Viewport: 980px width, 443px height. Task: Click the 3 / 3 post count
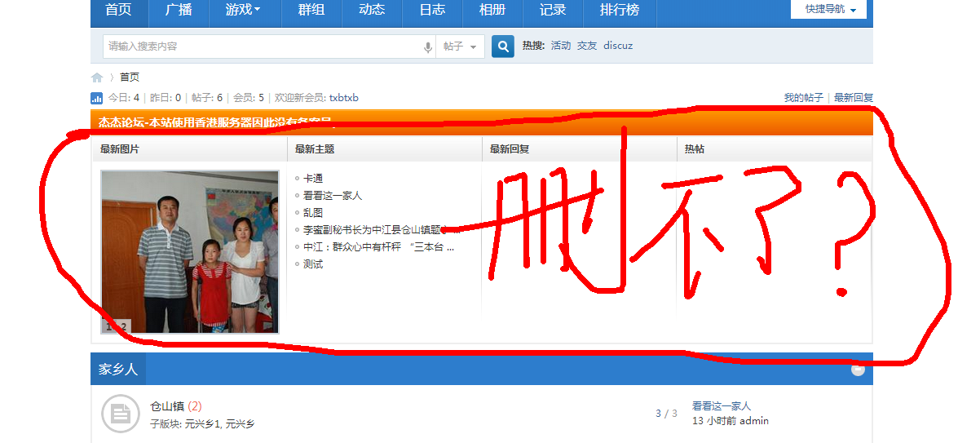[x=666, y=414]
